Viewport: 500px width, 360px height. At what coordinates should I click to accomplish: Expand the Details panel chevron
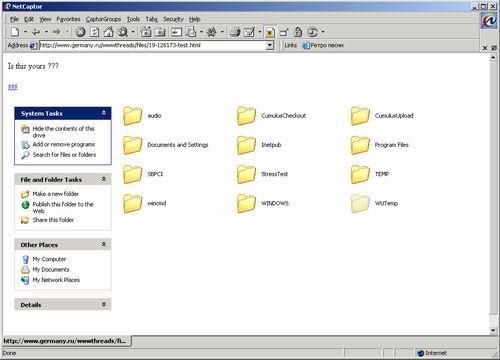(x=104, y=304)
